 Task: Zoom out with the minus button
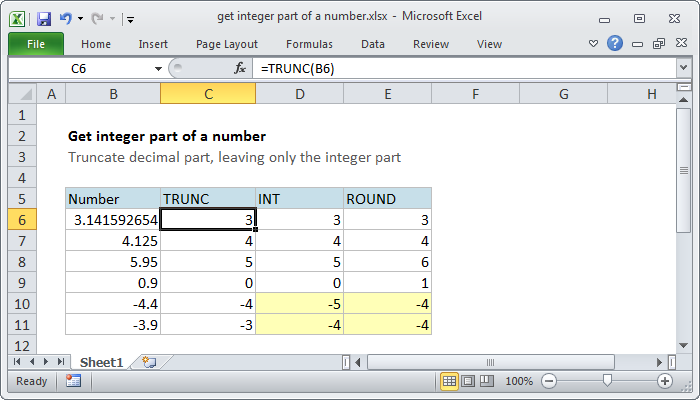click(x=549, y=381)
